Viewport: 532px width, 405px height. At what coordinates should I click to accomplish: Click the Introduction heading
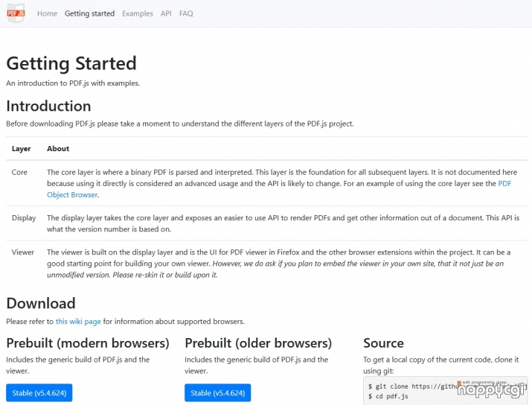point(48,106)
